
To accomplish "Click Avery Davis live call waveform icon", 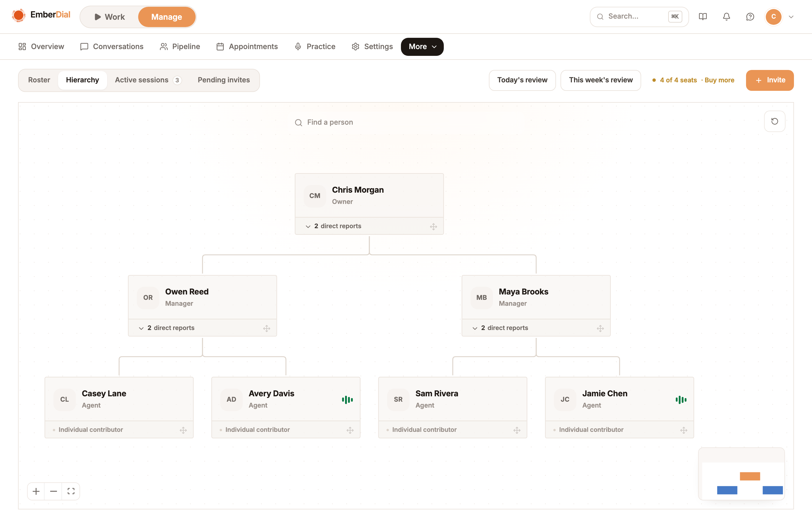I will click(x=347, y=399).
